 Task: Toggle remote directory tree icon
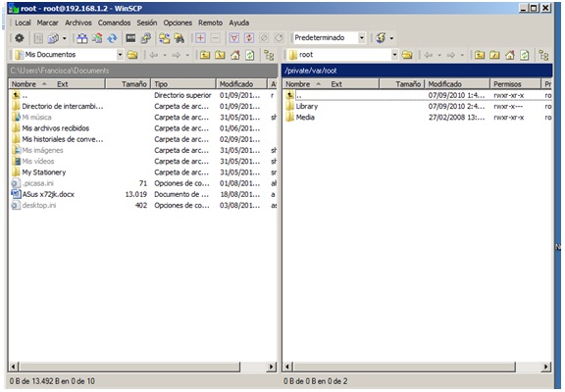[543, 55]
